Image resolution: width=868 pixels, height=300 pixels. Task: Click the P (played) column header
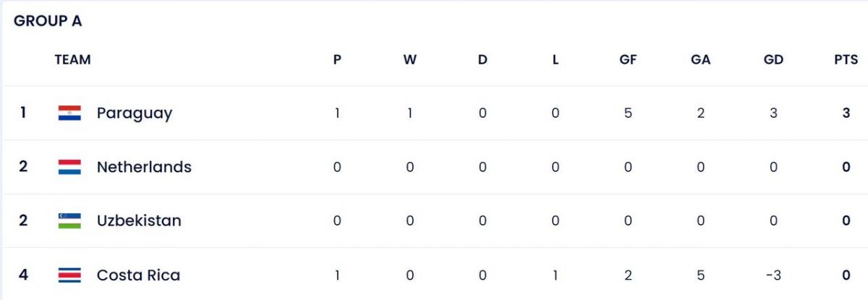(x=337, y=60)
